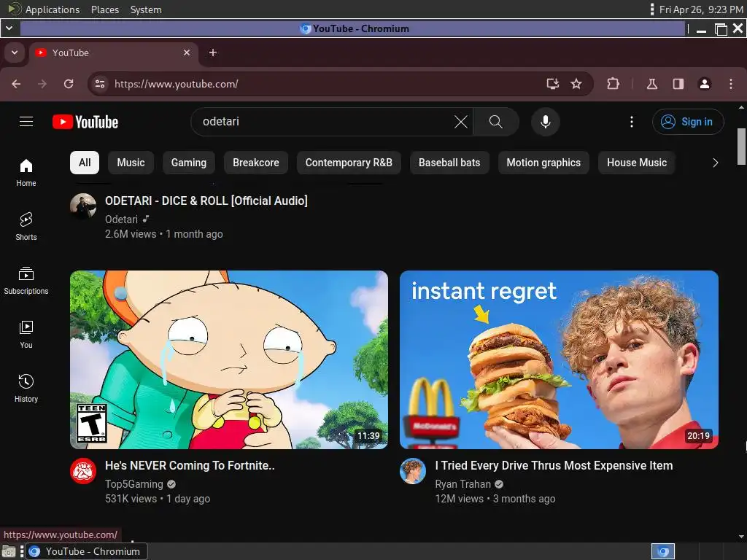747x560 pixels.
Task: Expand the tab search dropdown arrow
Action: [x=15, y=52]
